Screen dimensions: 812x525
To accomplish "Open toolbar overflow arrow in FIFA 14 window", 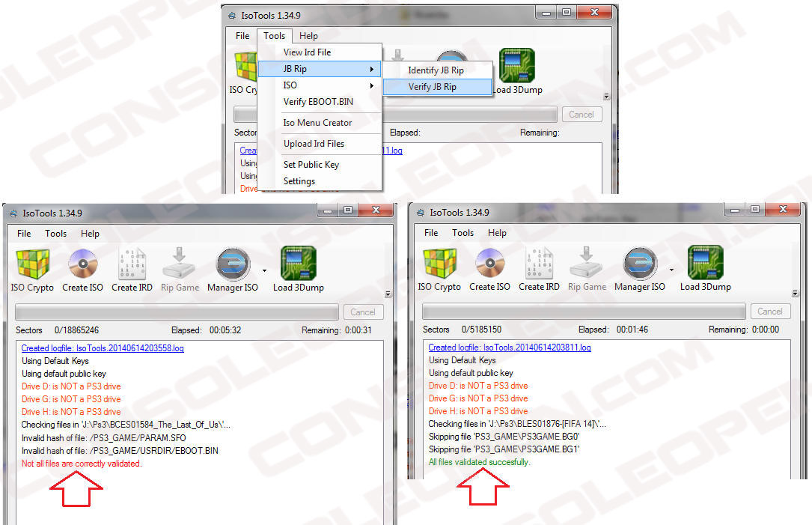I will [795, 294].
